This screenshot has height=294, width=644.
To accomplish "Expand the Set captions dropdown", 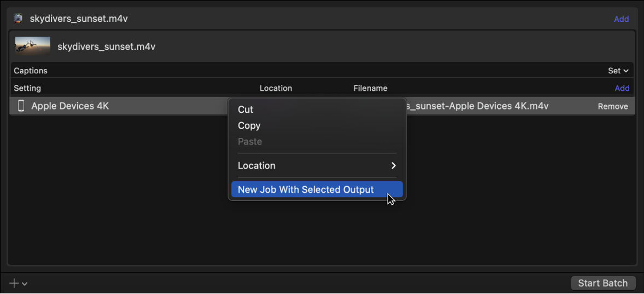I will (618, 71).
